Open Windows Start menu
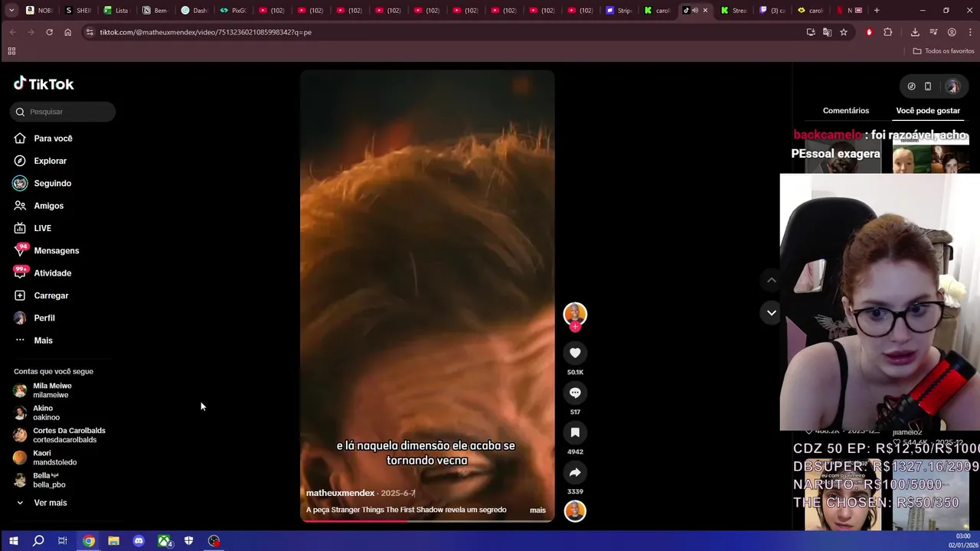The image size is (980, 551). (x=13, y=541)
